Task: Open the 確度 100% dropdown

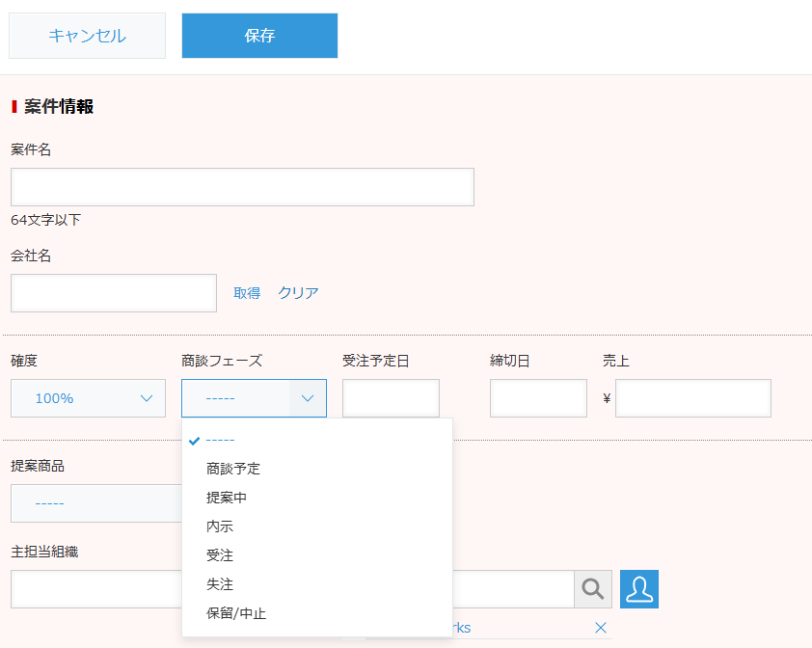Action: tap(88, 398)
